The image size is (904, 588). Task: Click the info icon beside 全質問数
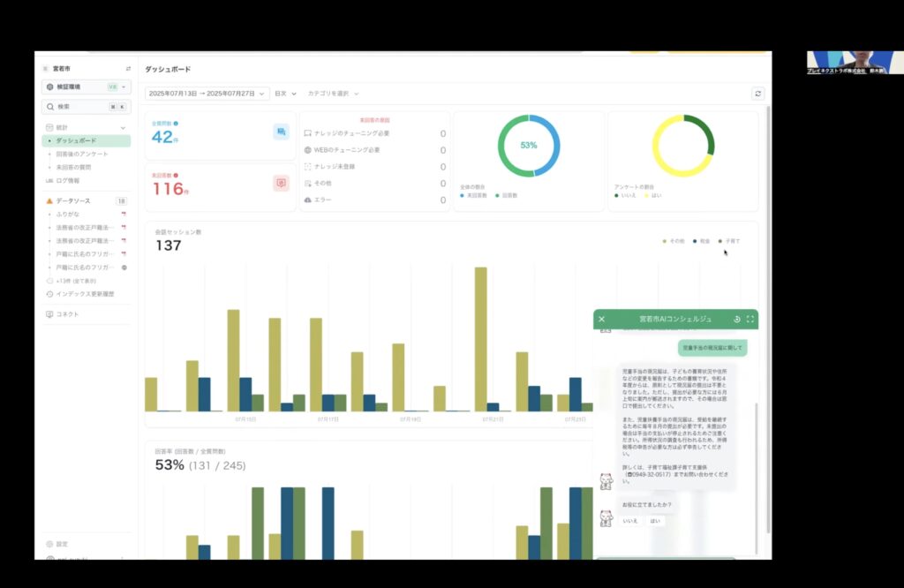pyautogui.click(x=176, y=124)
